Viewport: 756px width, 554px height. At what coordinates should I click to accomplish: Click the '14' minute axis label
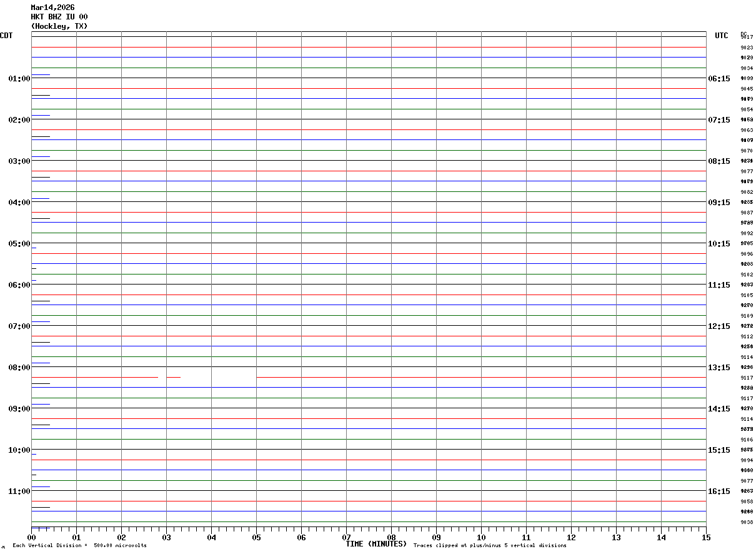coord(661,537)
